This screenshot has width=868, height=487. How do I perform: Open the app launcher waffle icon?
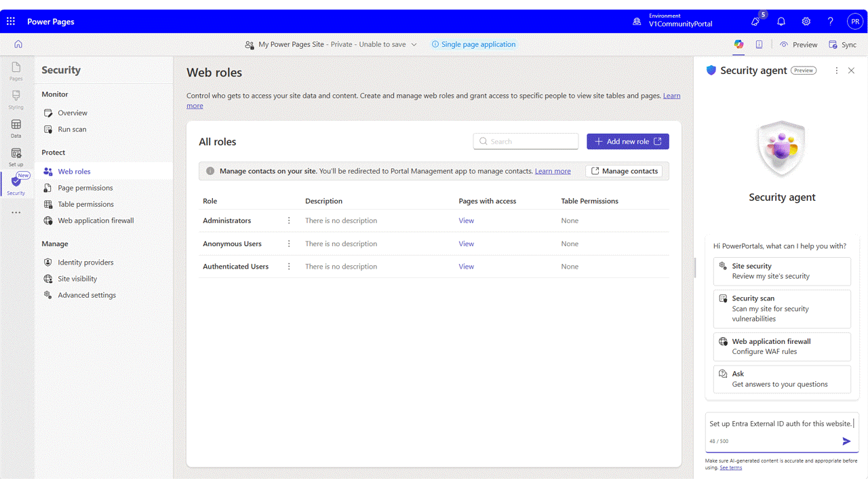pyautogui.click(x=11, y=22)
